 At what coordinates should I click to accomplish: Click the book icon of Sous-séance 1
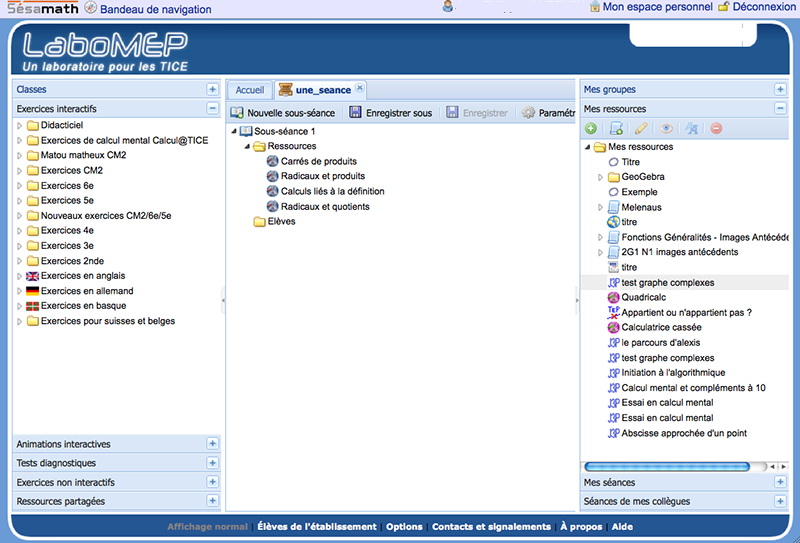click(246, 131)
